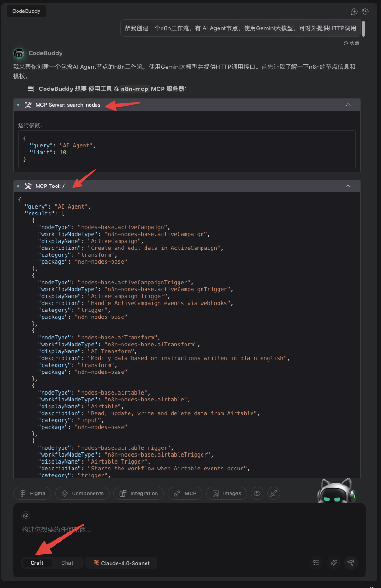Click the vertical scrollbar beside the user message
The image size is (381, 588).
[364, 28]
